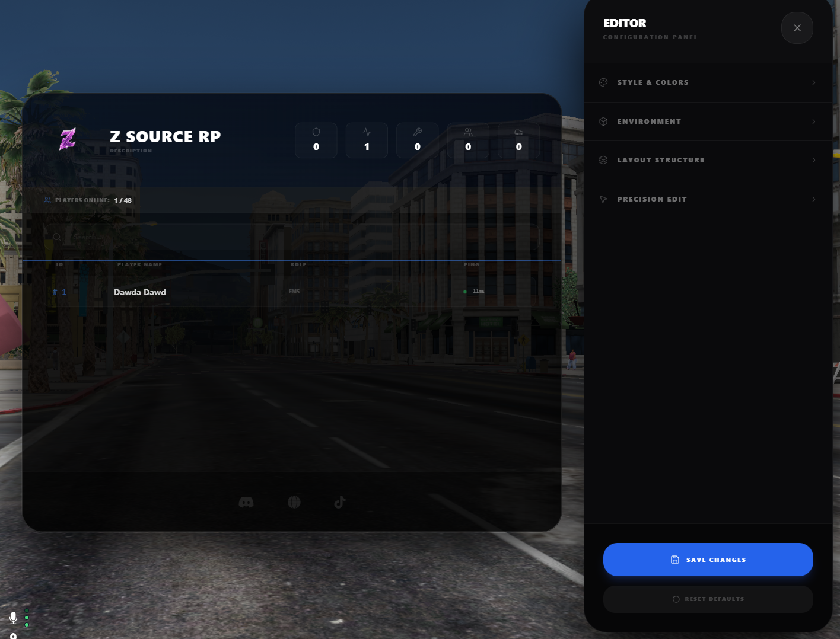Click the 11ms ping value
Screen dimensions: 840x639
tap(479, 292)
